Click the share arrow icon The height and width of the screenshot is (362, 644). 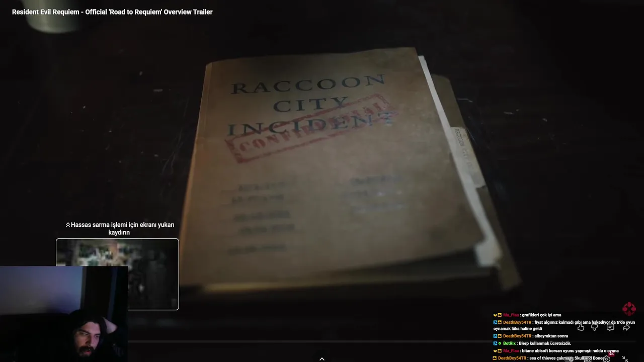tap(626, 327)
